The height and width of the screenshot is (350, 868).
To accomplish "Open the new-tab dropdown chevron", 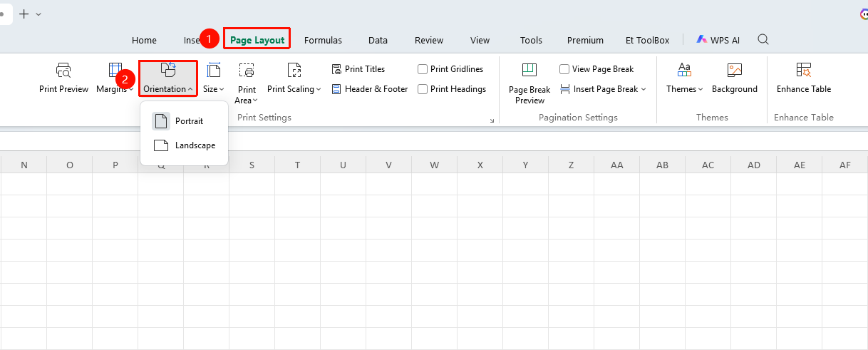I will tap(38, 14).
